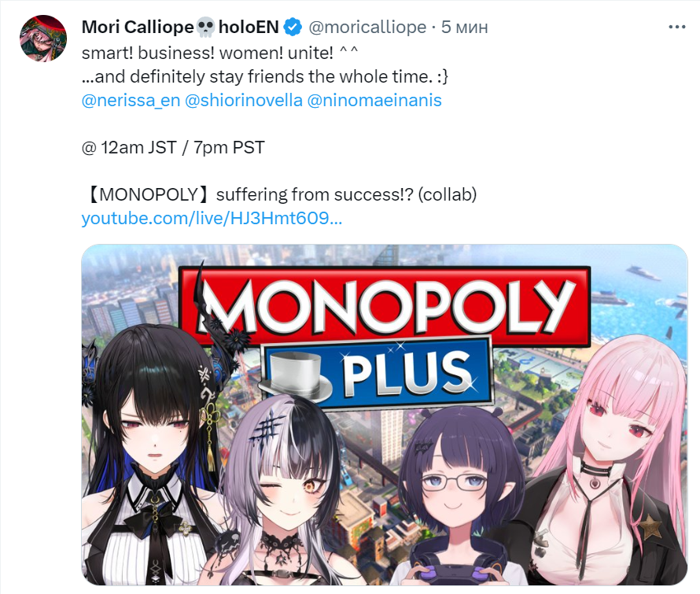Click the glasses-wearing character holding controller
The height and width of the screenshot is (594, 700).
tap(460, 496)
